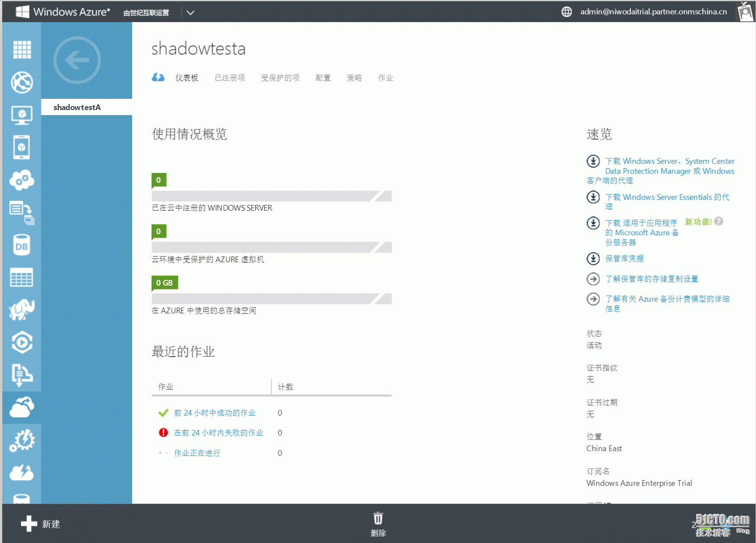Click the Windows Azure logo

tap(63, 12)
